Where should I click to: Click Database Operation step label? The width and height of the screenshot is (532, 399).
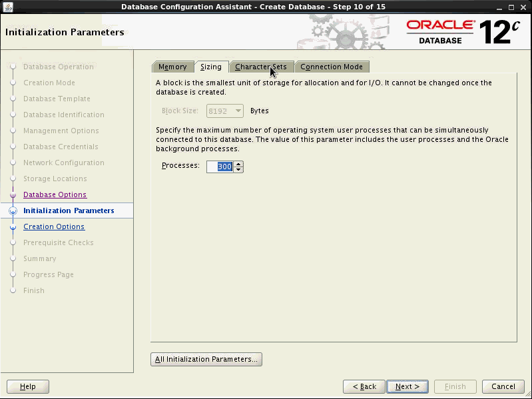coord(59,67)
